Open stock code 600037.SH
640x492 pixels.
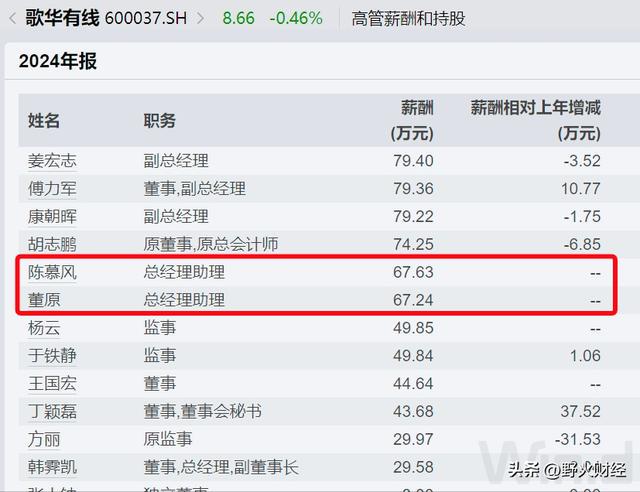tap(146, 18)
